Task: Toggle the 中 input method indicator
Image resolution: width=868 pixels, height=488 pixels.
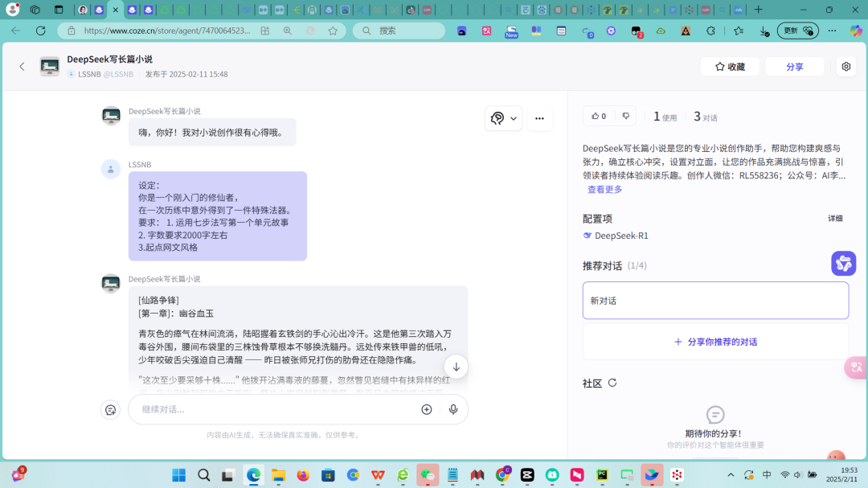Action: click(767, 474)
